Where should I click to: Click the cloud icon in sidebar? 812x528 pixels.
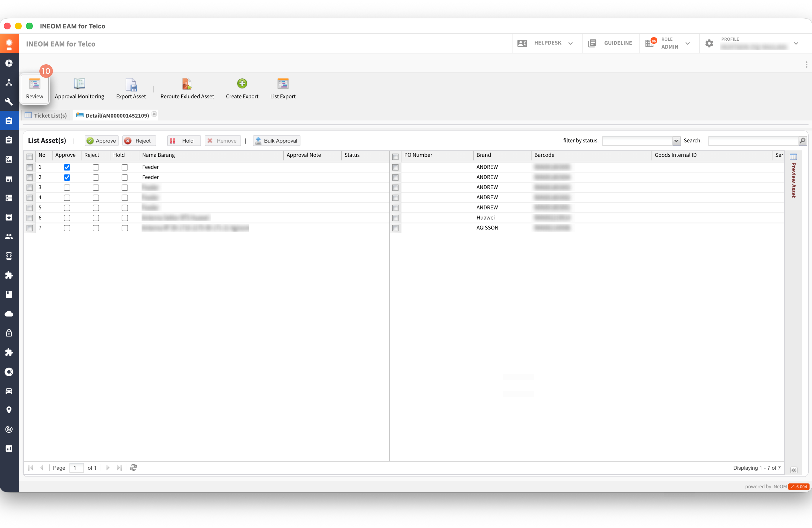pyautogui.click(x=9, y=314)
